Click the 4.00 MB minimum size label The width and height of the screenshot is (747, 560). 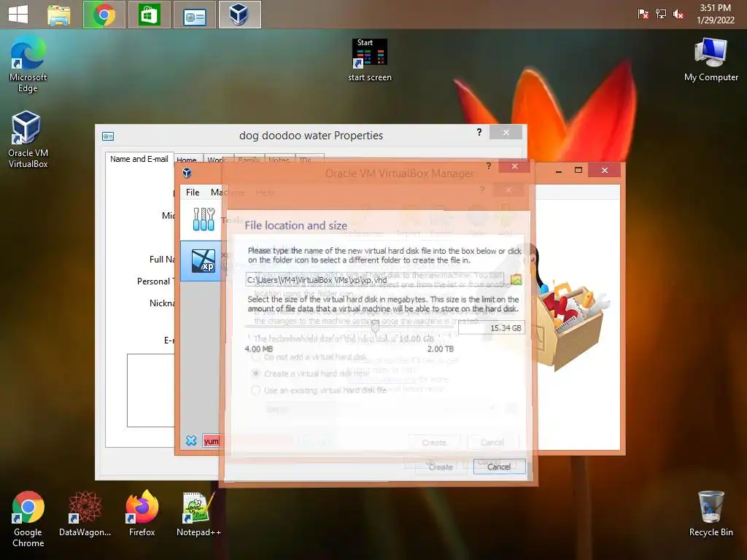coord(259,349)
